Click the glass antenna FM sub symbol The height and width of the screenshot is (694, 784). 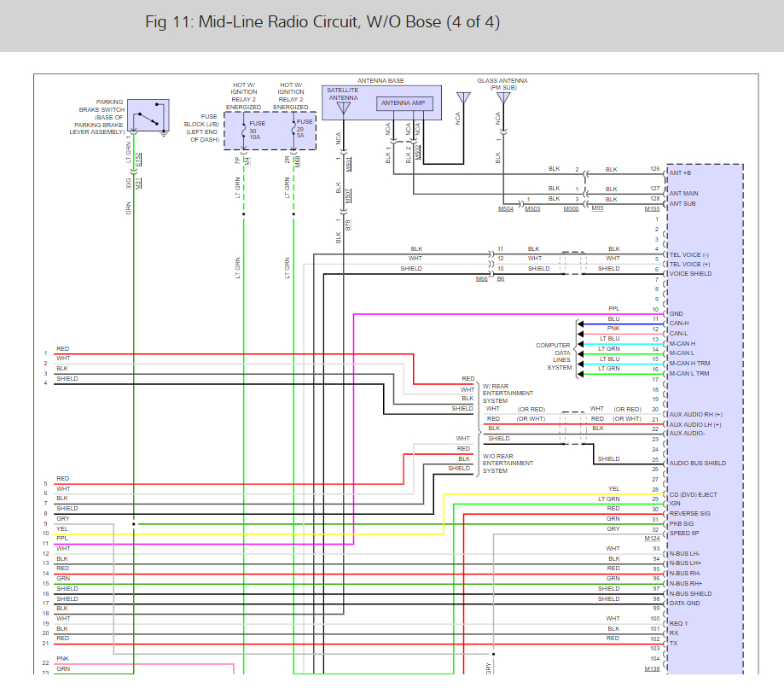[503, 97]
